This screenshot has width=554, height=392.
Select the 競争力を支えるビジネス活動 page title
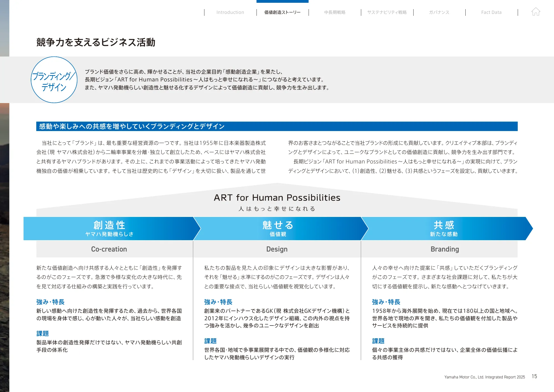(96, 42)
